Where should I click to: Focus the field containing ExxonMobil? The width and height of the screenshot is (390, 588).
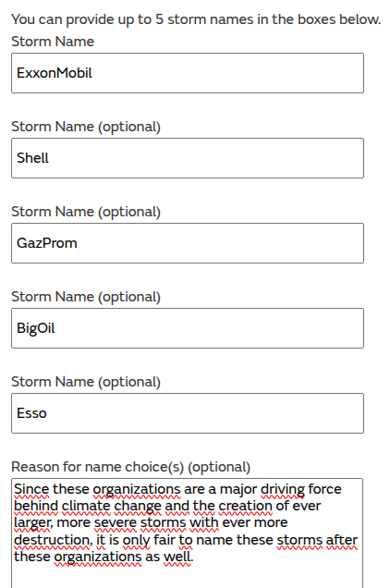tap(188, 73)
